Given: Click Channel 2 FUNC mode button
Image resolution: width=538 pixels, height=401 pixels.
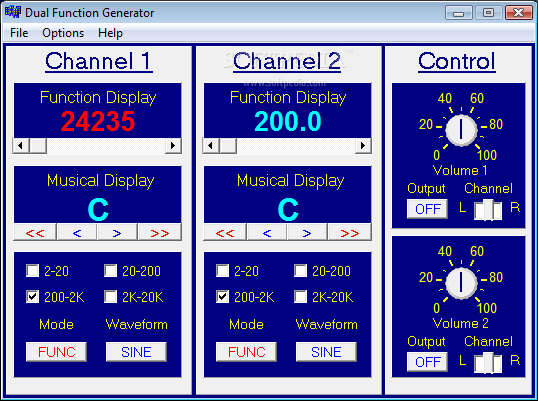Looking at the screenshot, I should [x=246, y=352].
